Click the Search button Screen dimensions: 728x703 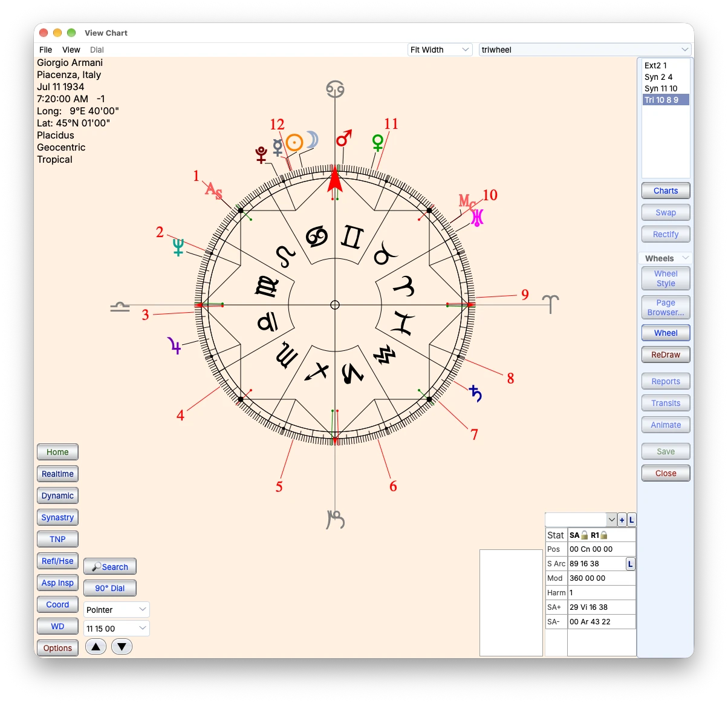tap(110, 567)
